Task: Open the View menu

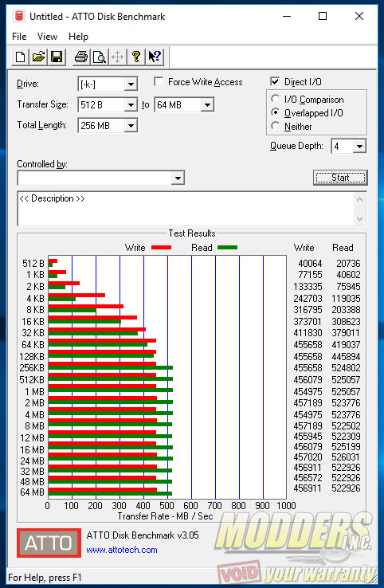Action: [47, 37]
